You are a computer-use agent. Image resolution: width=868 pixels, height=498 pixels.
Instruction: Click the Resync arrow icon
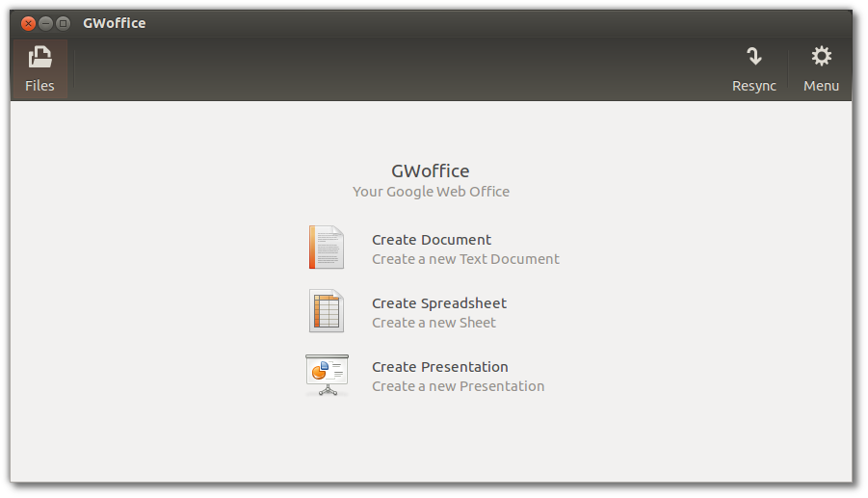tap(754, 57)
